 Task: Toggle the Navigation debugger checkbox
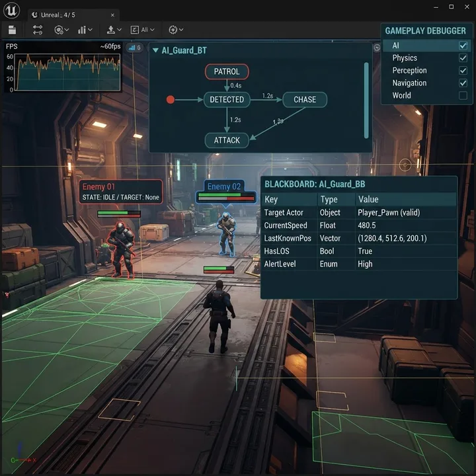[x=463, y=83]
